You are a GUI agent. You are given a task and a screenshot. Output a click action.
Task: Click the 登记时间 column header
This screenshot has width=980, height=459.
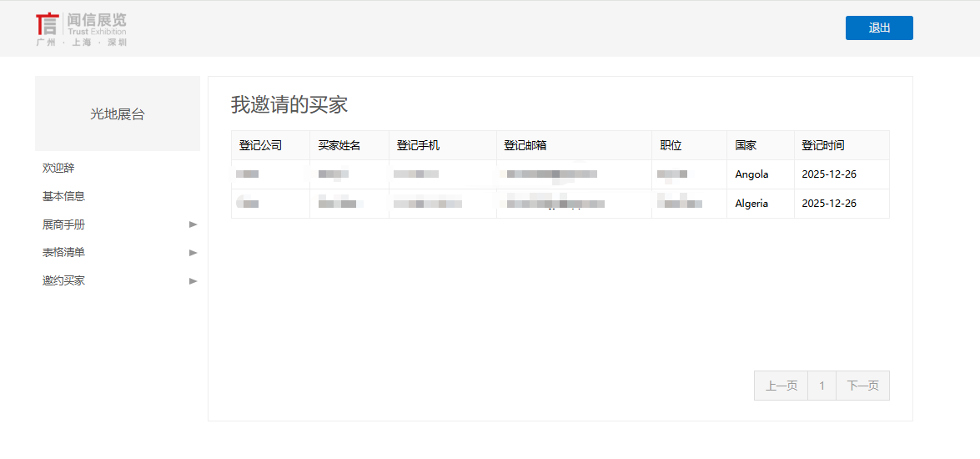(823, 145)
